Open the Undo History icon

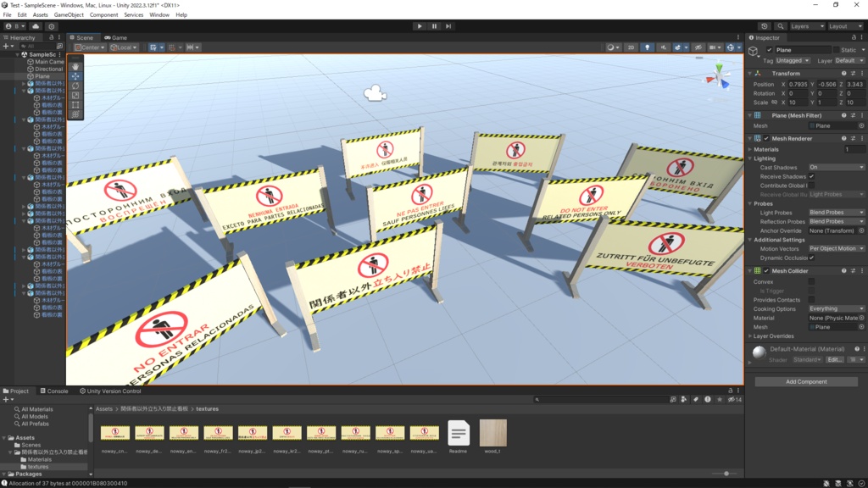(x=764, y=26)
